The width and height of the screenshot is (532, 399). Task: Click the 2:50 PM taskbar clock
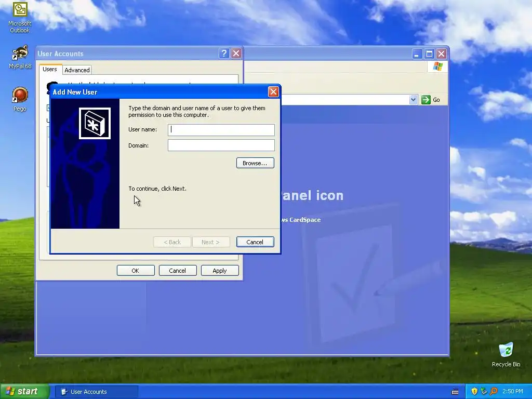pos(512,391)
